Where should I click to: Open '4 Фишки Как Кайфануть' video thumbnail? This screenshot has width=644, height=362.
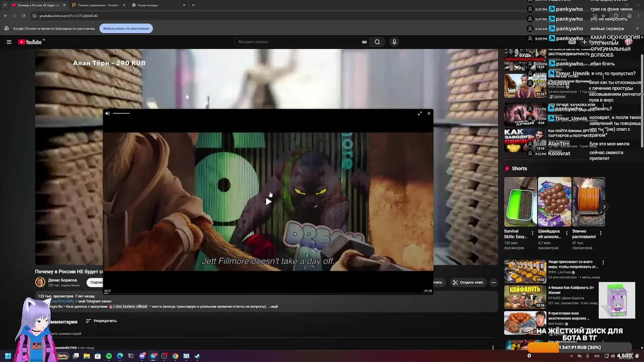pos(525,297)
